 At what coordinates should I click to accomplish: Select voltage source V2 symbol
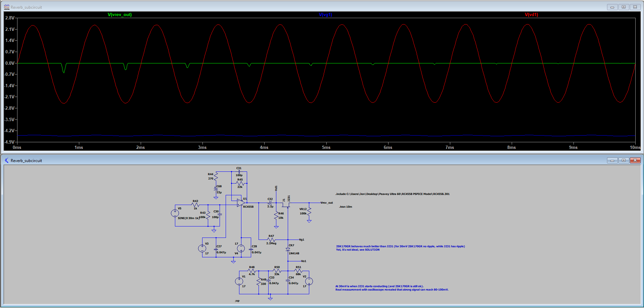(x=309, y=281)
